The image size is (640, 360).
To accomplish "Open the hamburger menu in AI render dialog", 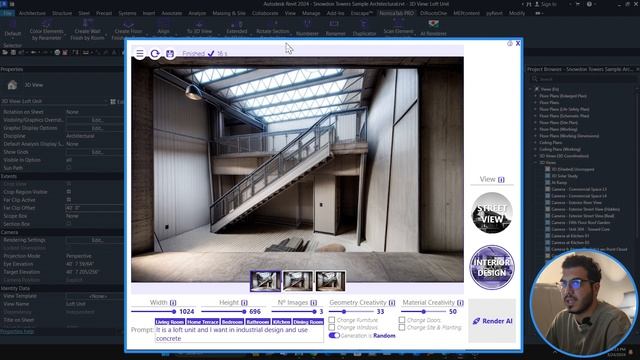I will (140, 53).
